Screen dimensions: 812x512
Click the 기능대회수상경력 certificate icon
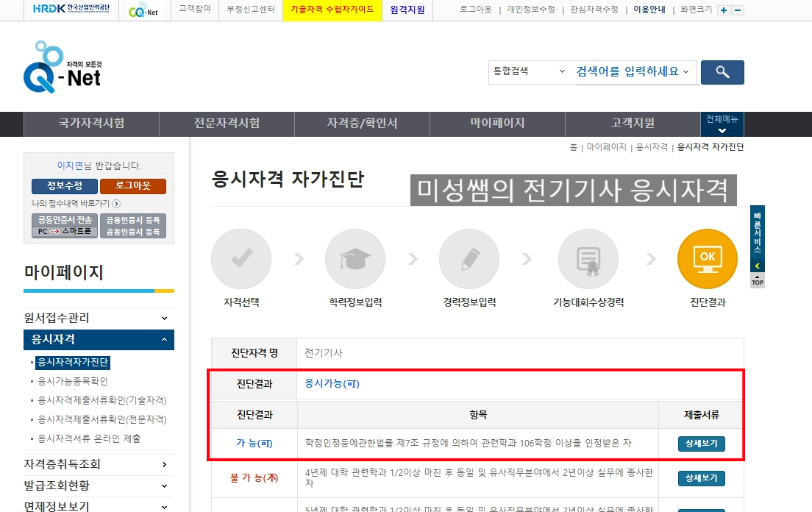[x=588, y=259]
